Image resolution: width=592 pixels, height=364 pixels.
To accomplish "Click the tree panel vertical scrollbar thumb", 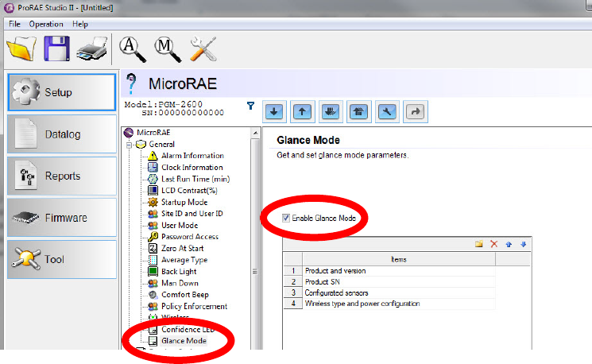I will [x=255, y=245].
